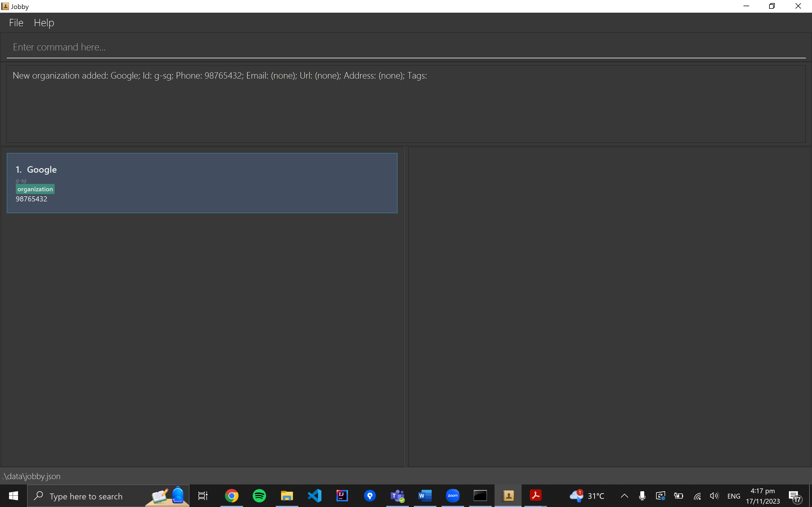
Task: Open Microsoft Word from the taskbar
Action: 425,496
